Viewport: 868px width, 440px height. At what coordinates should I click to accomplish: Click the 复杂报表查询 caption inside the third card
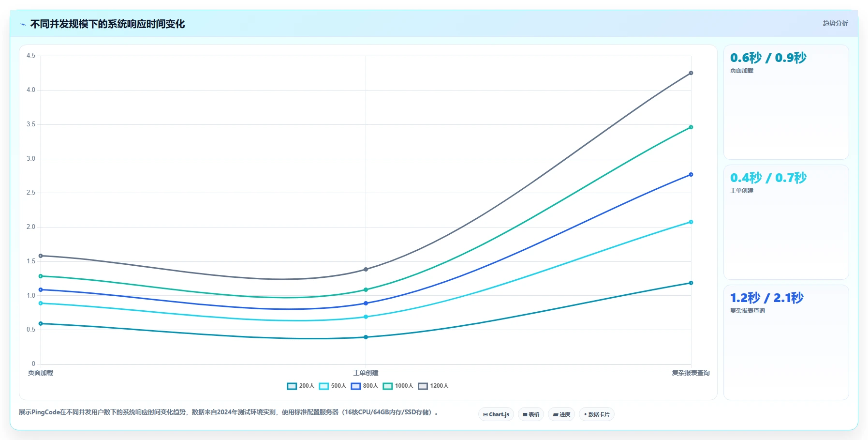(x=748, y=311)
